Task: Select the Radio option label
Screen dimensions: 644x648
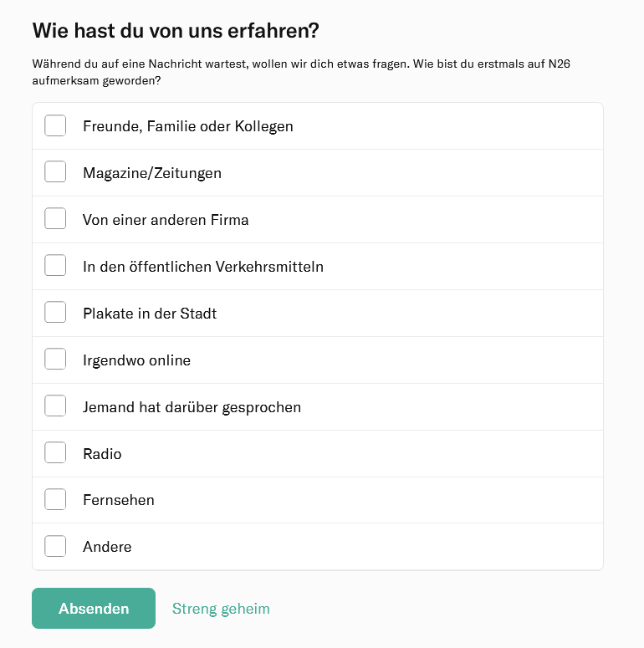Action: tap(102, 455)
